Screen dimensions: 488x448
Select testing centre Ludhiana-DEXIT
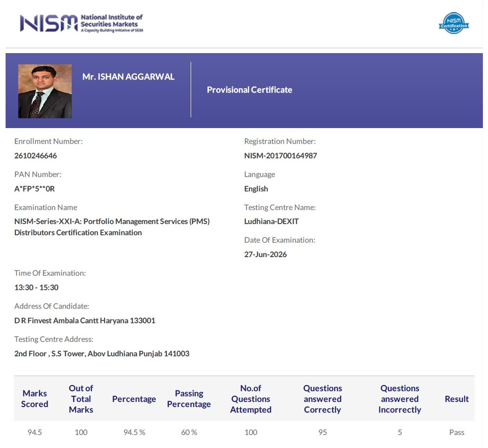pos(271,221)
